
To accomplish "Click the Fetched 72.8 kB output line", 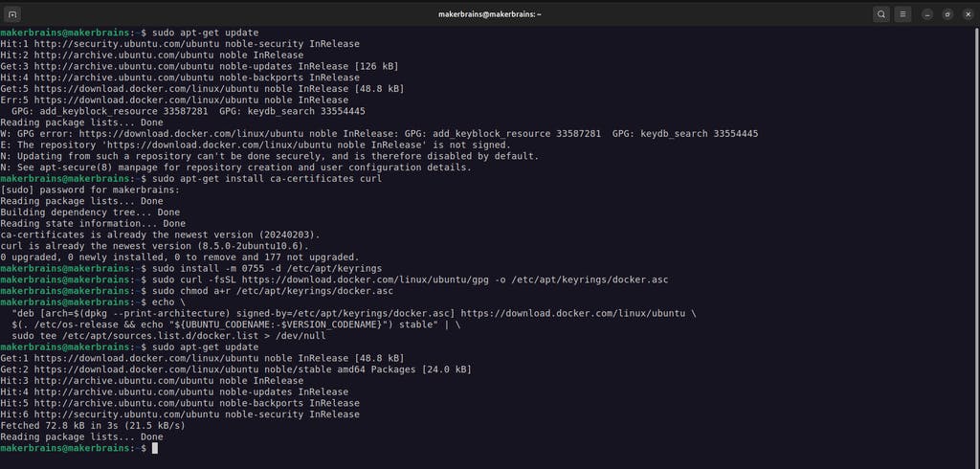I will click(93, 426).
